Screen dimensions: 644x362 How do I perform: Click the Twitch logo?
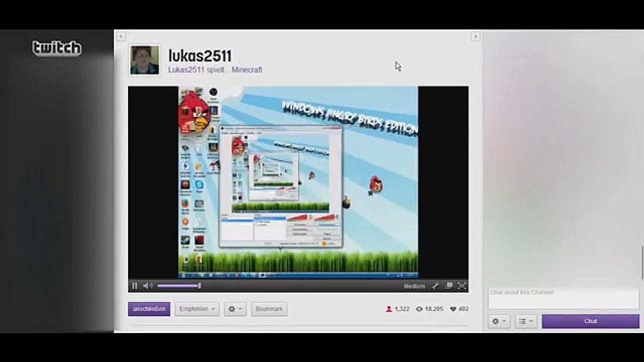[x=57, y=48]
